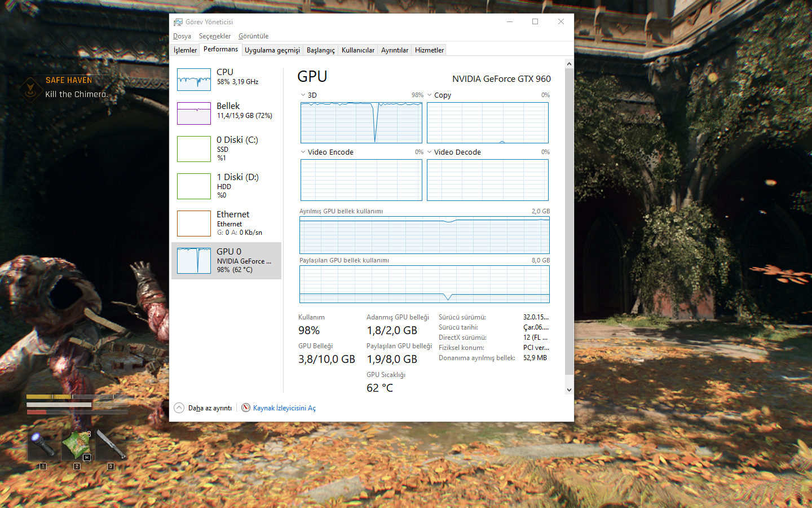Select the CPU usage mini graph
This screenshot has height=508, width=812.
click(x=194, y=80)
